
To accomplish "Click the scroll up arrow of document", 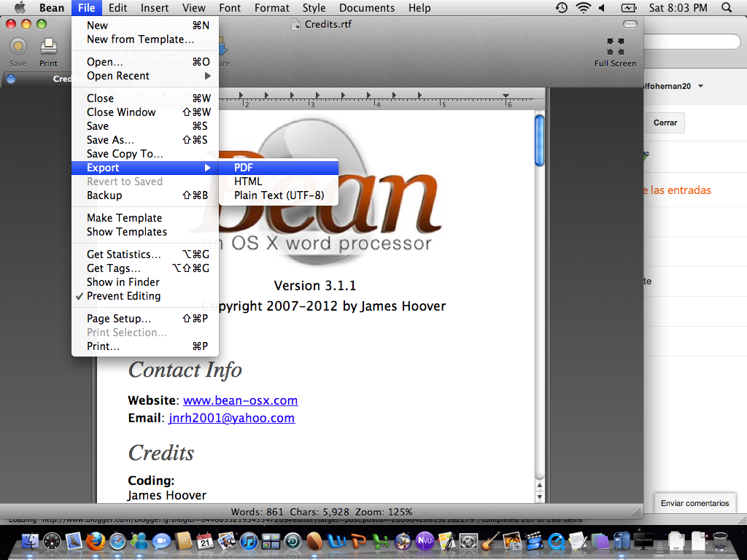I will [539, 485].
